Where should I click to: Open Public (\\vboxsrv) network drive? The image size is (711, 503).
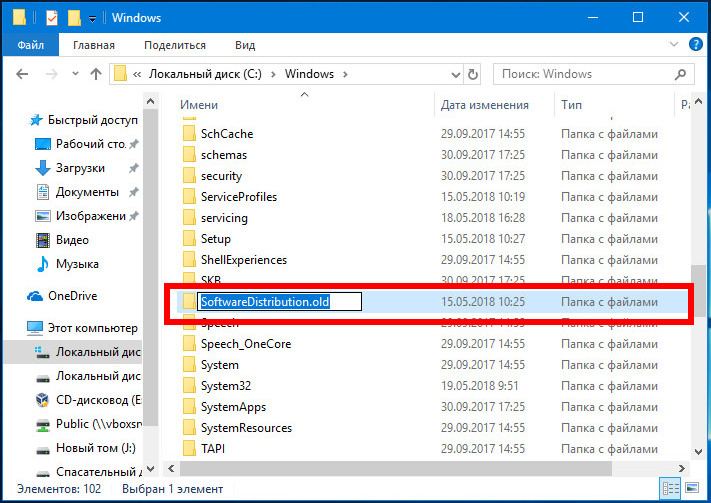(x=98, y=424)
